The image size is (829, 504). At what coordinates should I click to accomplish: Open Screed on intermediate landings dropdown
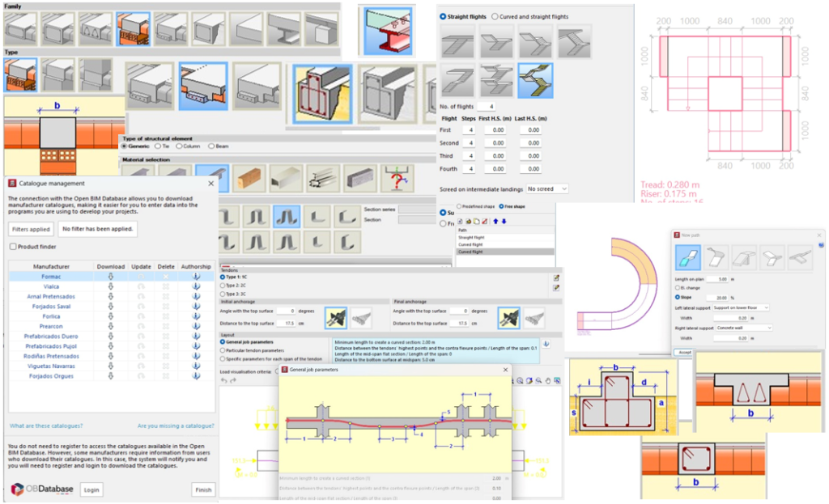547,188
